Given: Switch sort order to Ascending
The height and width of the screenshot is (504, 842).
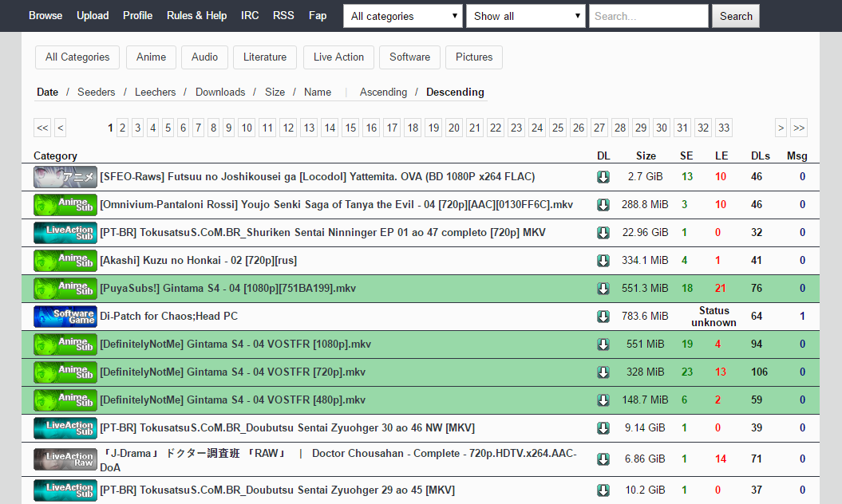Looking at the screenshot, I should point(383,92).
